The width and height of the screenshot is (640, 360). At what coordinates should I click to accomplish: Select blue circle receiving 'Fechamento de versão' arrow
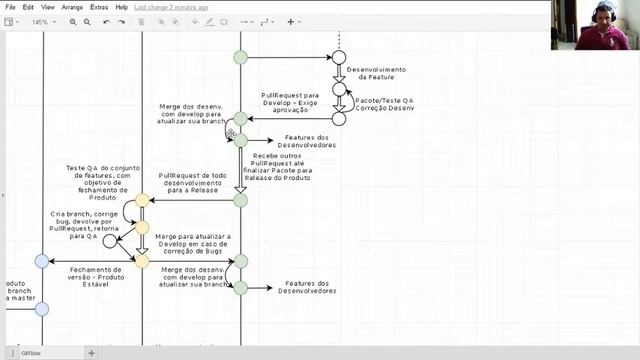(42, 261)
